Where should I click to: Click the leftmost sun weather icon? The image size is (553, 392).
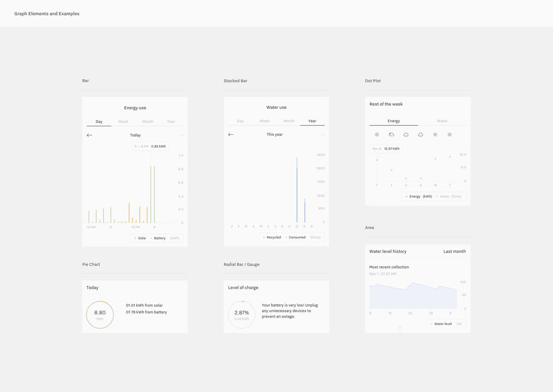click(377, 135)
